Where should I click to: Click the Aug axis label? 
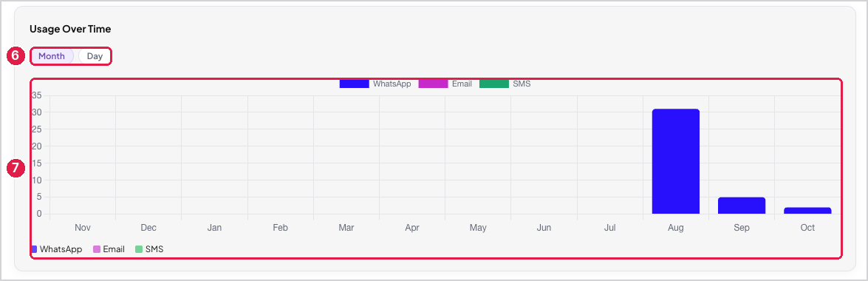(x=676, y=228)
